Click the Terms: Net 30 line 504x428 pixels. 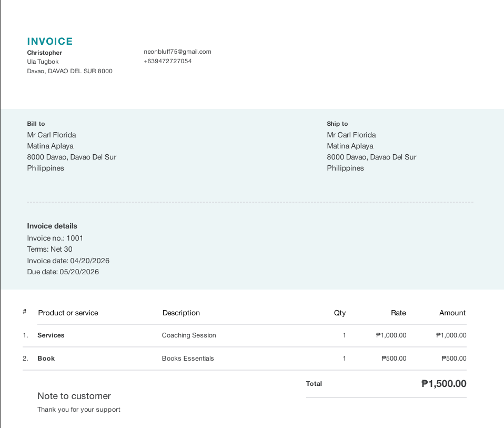[x=49, y=249]
